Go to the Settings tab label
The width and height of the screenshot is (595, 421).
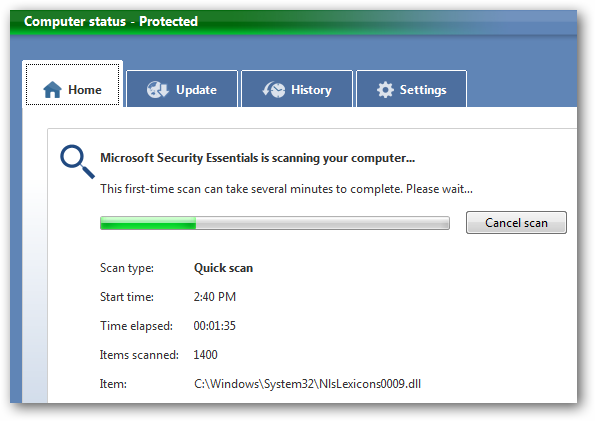(423, 90)
